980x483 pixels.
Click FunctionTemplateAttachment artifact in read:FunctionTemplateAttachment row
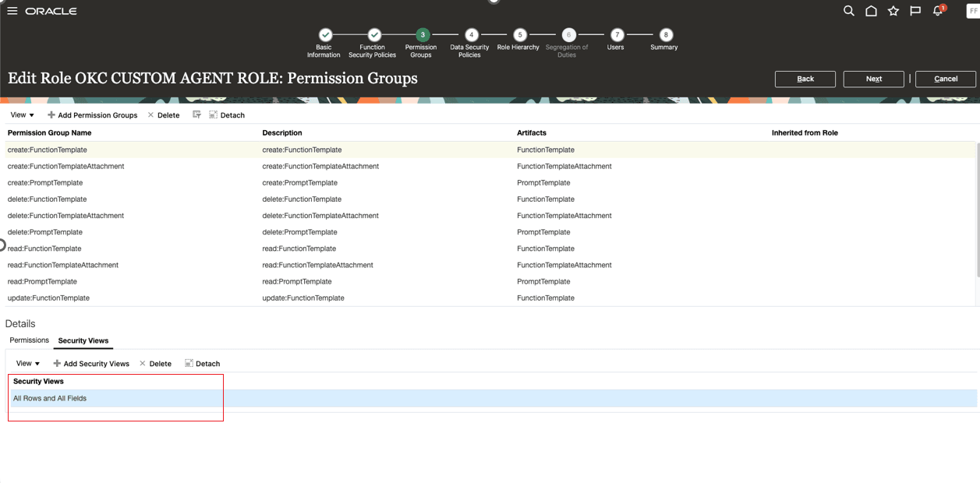click(x=564, y=265)
